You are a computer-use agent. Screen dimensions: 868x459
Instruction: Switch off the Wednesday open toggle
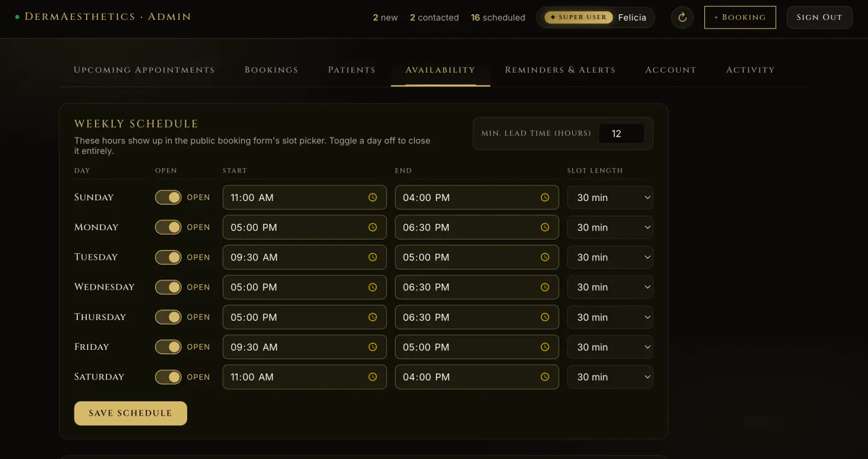click(168, 287)
